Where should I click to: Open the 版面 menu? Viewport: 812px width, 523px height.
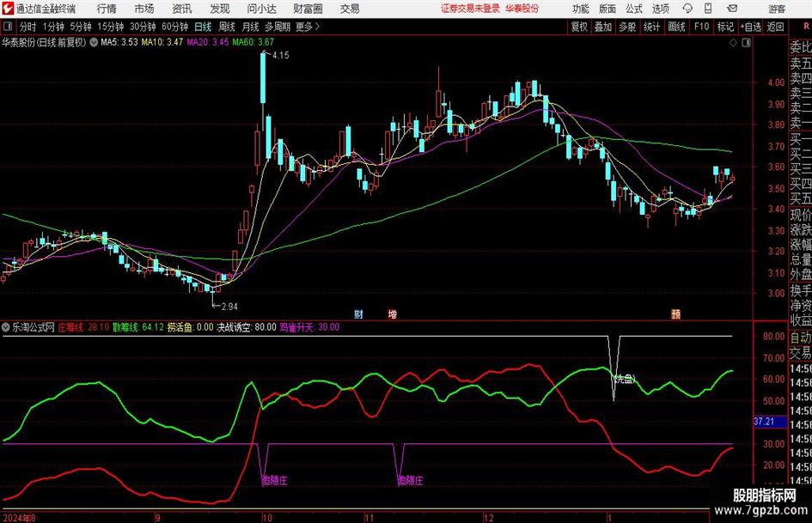[607, 9]
